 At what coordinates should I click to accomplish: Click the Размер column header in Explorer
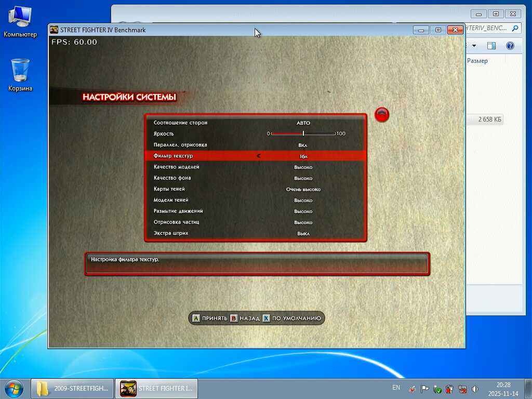(x=477, y=61)
